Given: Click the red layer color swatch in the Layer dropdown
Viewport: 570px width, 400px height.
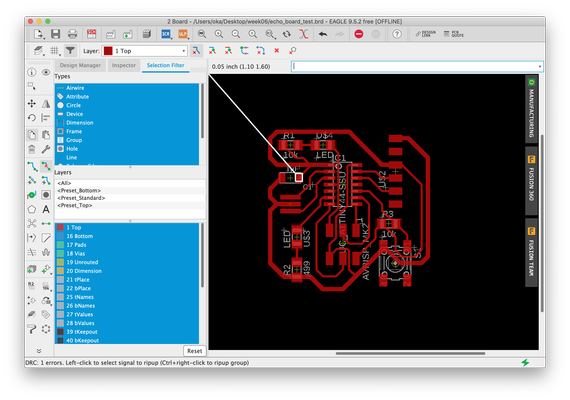Looking at the screenshot, I should (108, 51).
